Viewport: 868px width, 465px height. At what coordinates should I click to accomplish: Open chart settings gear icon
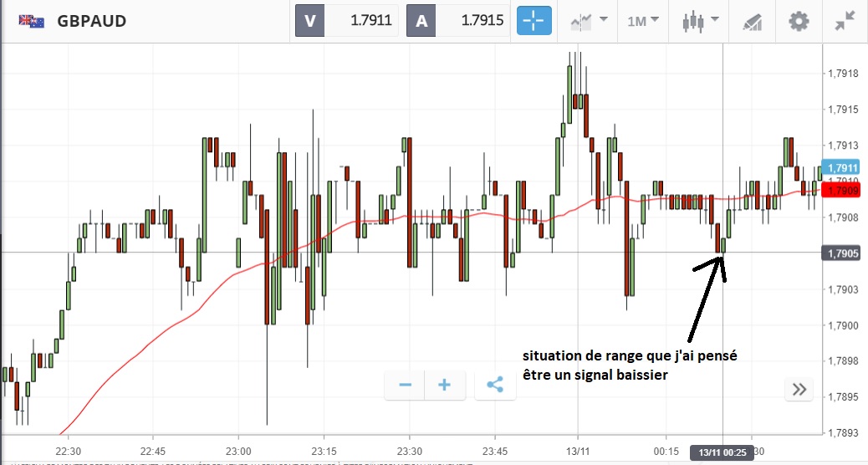click(799, 22)
